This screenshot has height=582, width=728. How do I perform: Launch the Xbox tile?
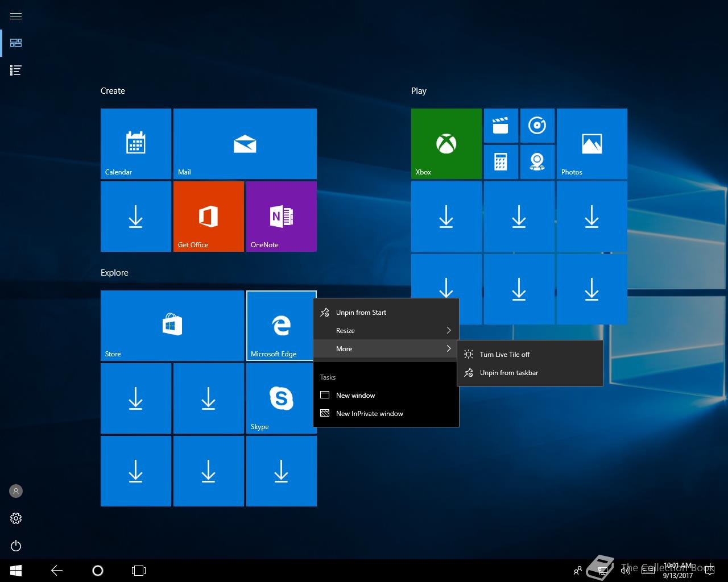click(446, 144)
